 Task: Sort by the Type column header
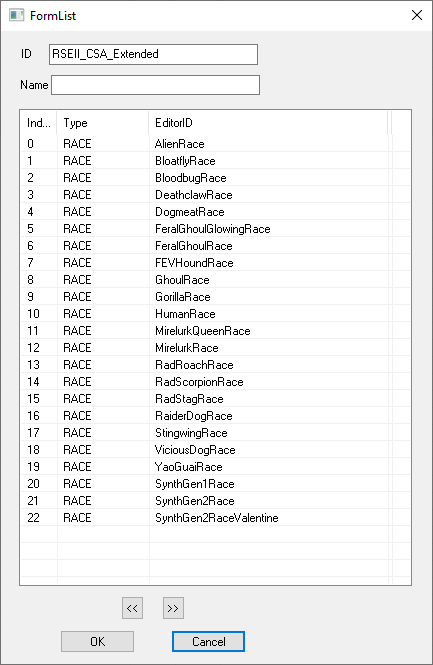point(103,123)
